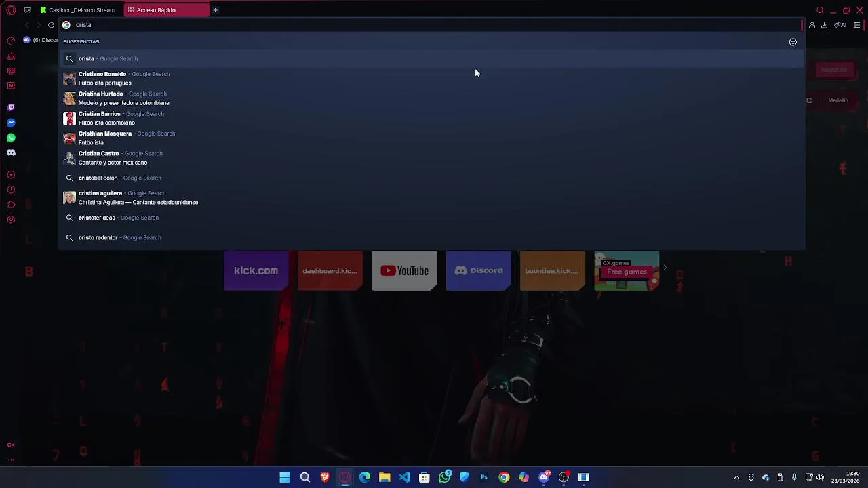Open File Explorer from taskbar
Screen dimensions: 868x488
(x=384, y=477)
